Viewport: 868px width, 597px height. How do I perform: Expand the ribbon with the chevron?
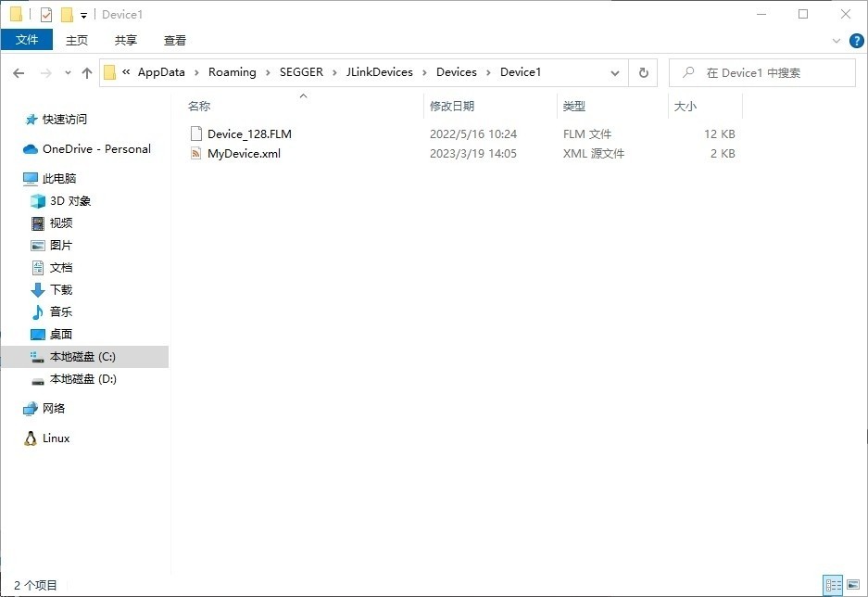pyautogui.click(x=837, y=41)
